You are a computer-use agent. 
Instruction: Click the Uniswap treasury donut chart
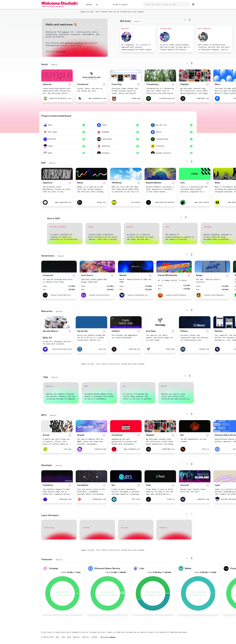(x=62, y=594)
